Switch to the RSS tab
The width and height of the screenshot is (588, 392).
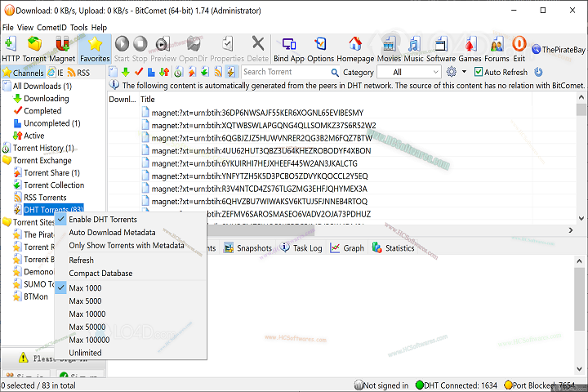[x=78, y=73]
